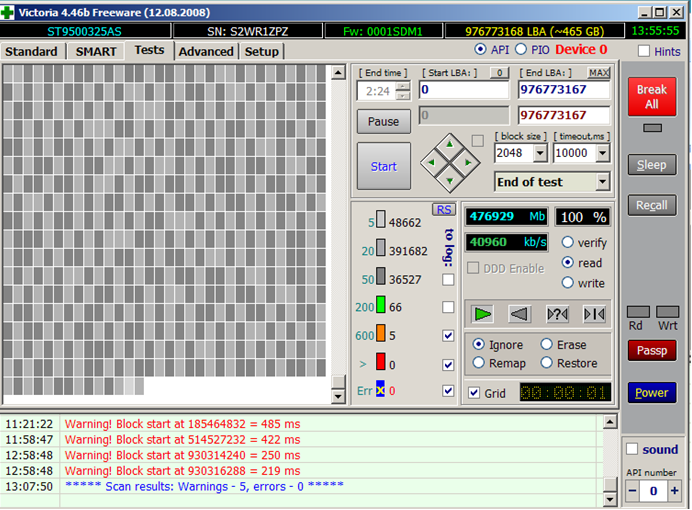Click the End LBA input field
692x510 pixels.
[564, 90]
